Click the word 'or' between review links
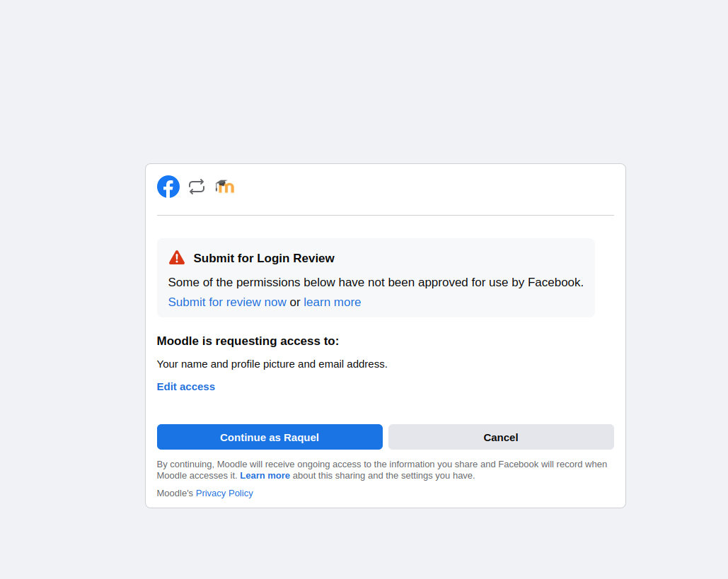Viewport: 728px width, 579px height. tap(295, 302)
